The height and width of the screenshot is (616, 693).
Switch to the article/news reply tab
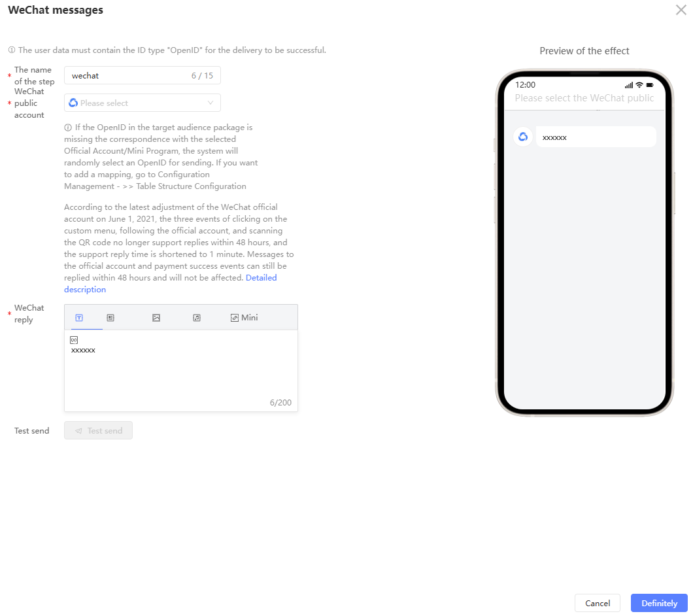click(x=110, y=318)
